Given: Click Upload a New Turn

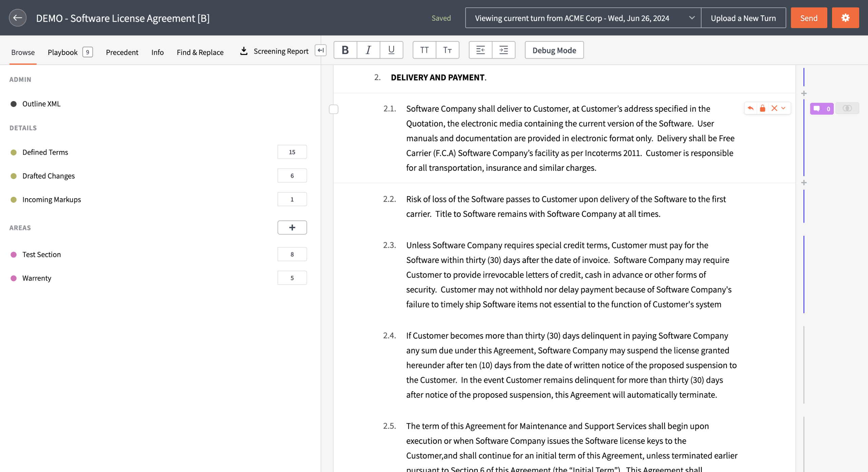Looking at the screenshot, I should pos(743,18).
